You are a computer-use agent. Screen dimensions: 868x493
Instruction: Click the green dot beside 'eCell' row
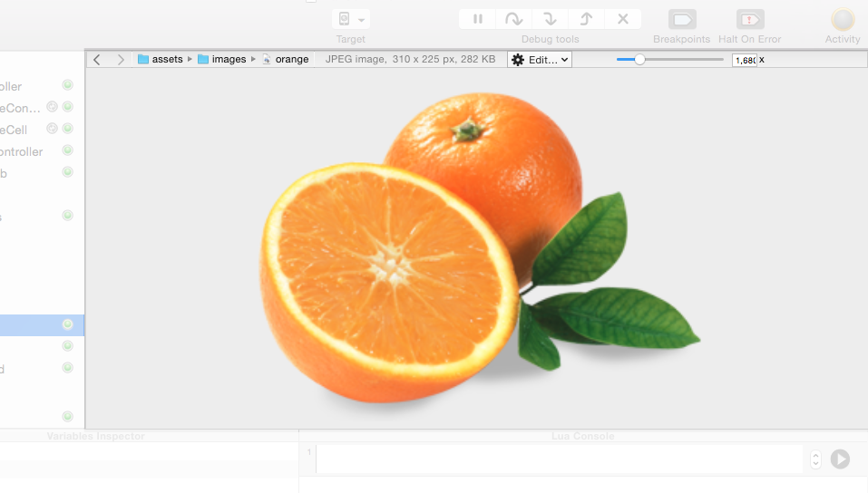[67, 129]
